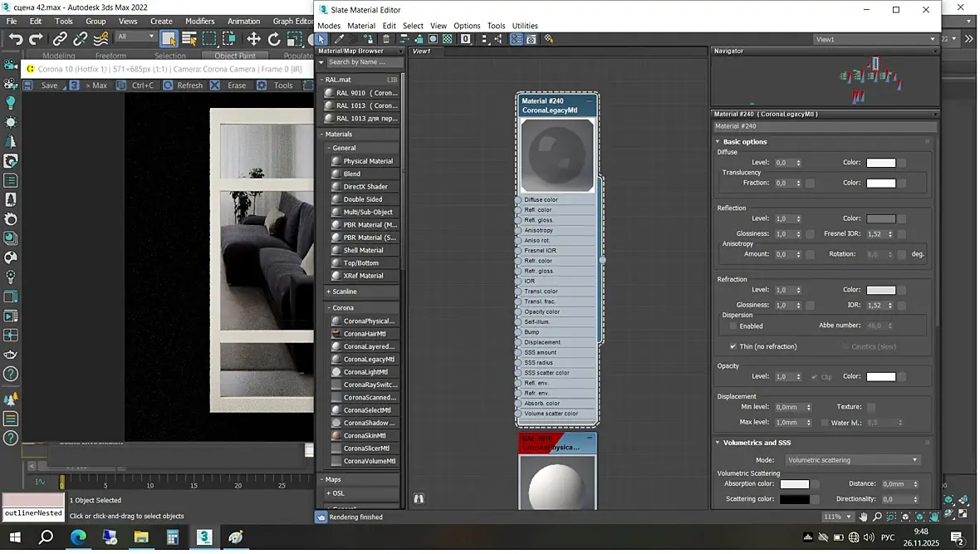Click the Redo arrow in the 3ds Max toolbar
This screenshot has width=980, height=554.
(37, 39)
